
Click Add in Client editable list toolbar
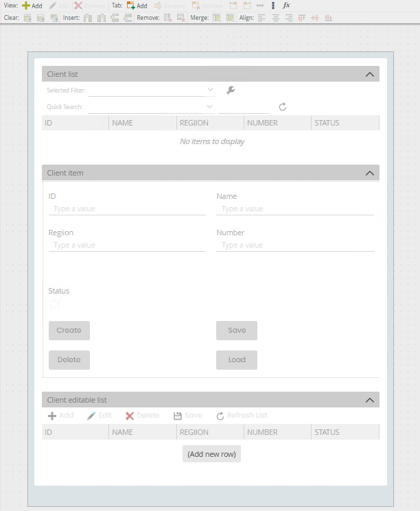pyautogui.click(x=60, y=416)
